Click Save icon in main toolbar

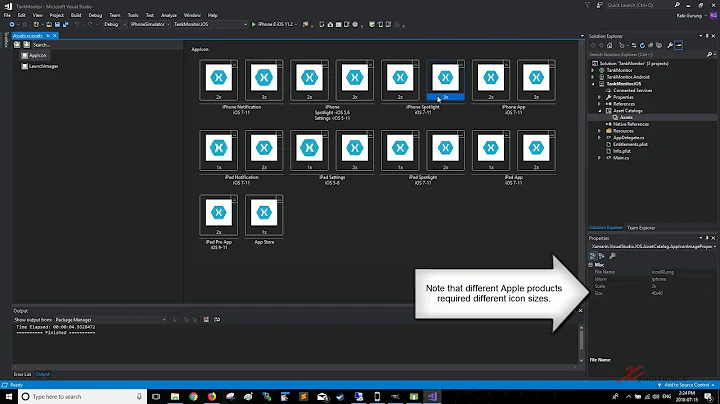point(57,24)
